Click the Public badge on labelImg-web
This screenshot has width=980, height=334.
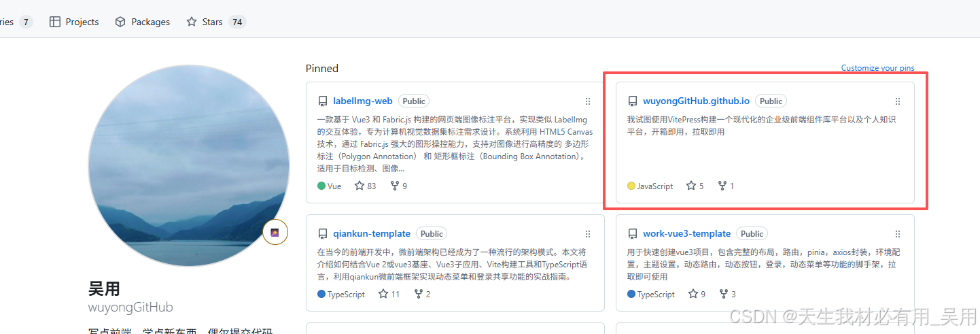click(414, 101)
